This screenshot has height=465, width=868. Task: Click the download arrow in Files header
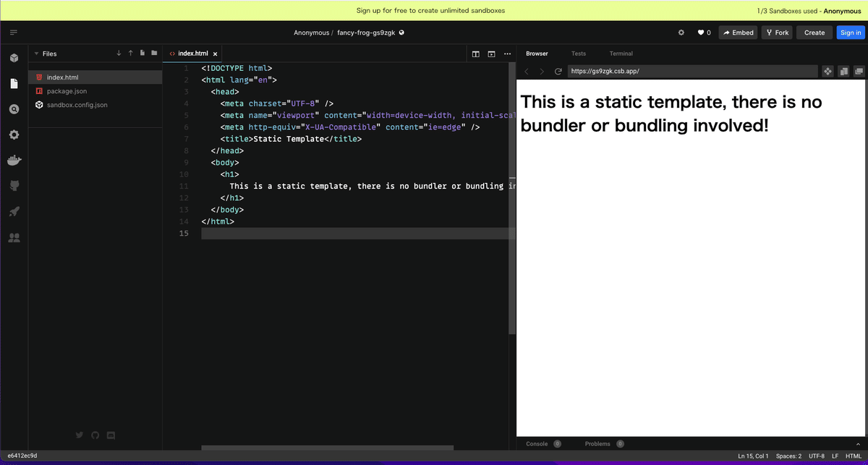pyautogui.click(x=119, y=53)
